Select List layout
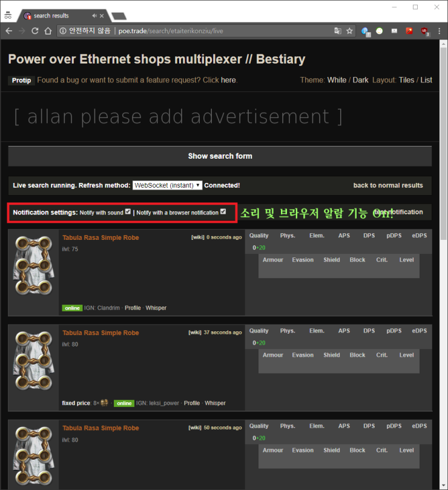This screenshot has height=490, width=448. tap(426, 80)
